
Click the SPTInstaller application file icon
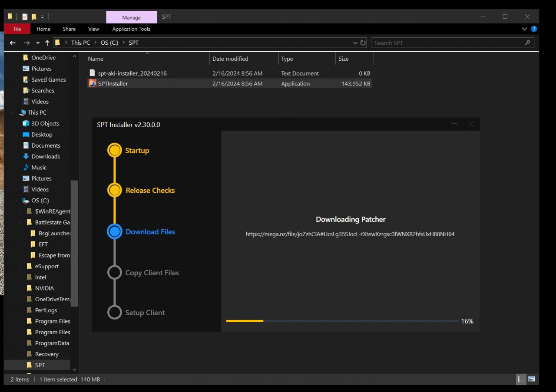tap(92, 83)
